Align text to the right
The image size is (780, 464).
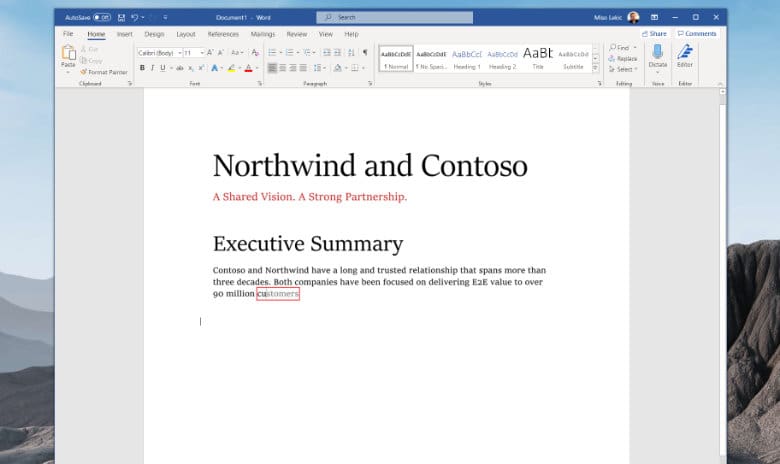coord(293,68)
